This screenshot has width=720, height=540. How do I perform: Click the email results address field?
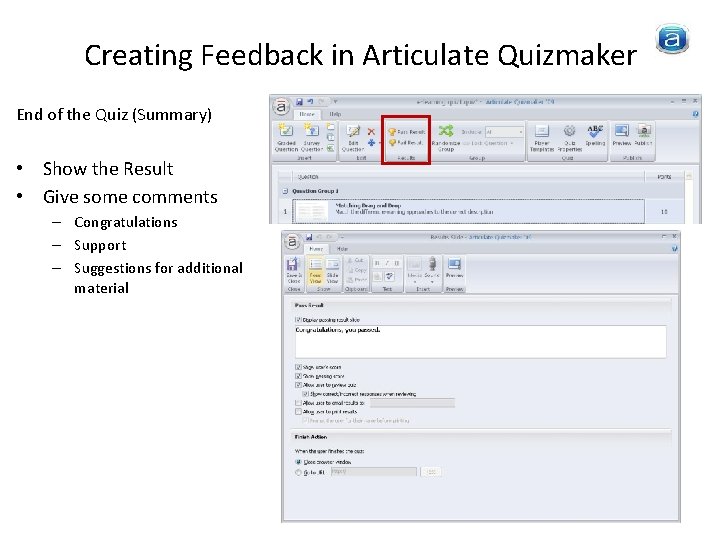(x=412, y=403)
